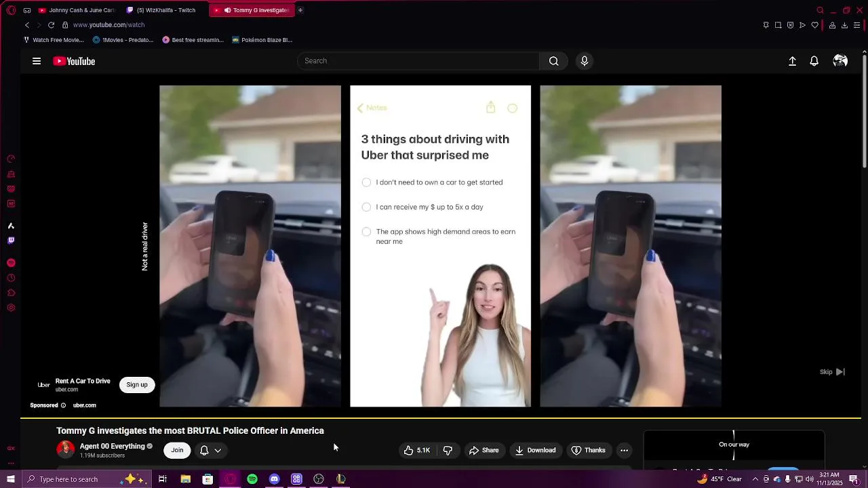Go to YouTube home via logo

(x=74, y=61)
